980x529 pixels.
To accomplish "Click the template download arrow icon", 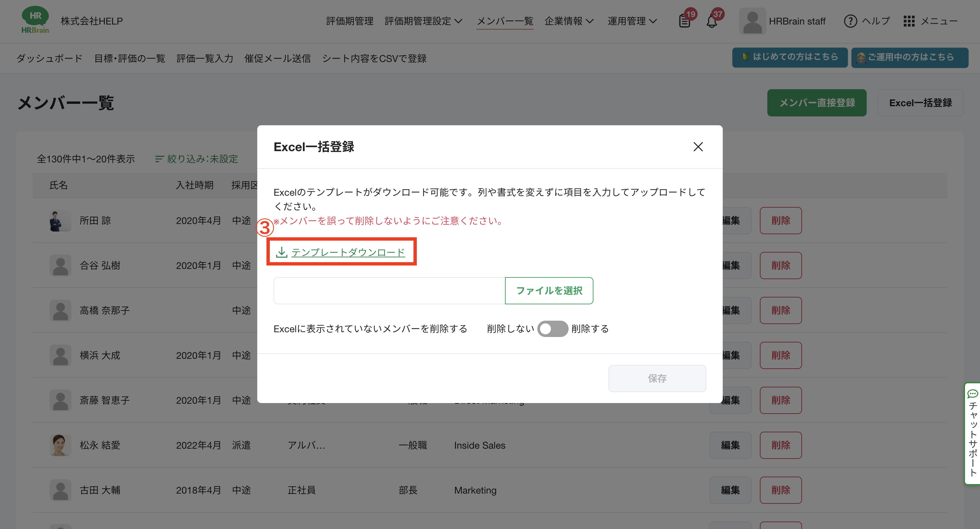I will (281, 252).
